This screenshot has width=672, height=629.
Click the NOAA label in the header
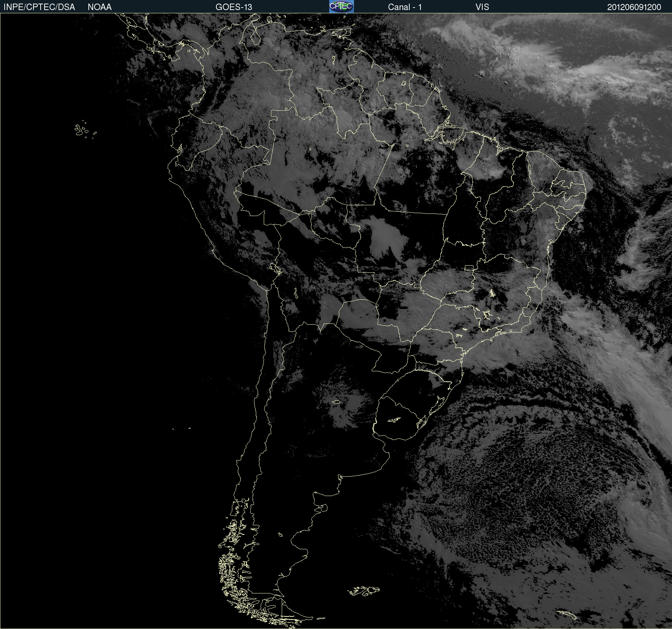click(x=100, y=7)
